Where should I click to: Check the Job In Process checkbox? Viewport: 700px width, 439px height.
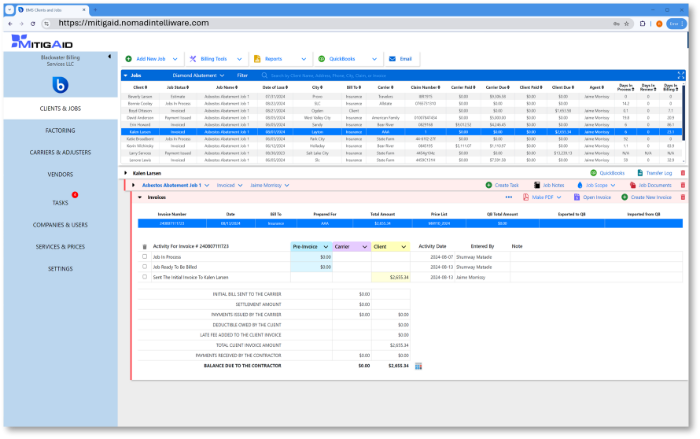144,257
